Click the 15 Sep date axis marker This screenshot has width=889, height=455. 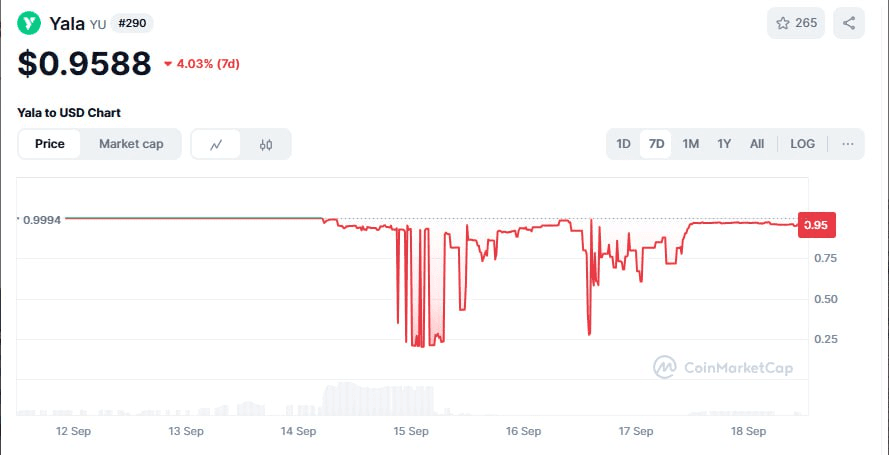tap(411, 431)
